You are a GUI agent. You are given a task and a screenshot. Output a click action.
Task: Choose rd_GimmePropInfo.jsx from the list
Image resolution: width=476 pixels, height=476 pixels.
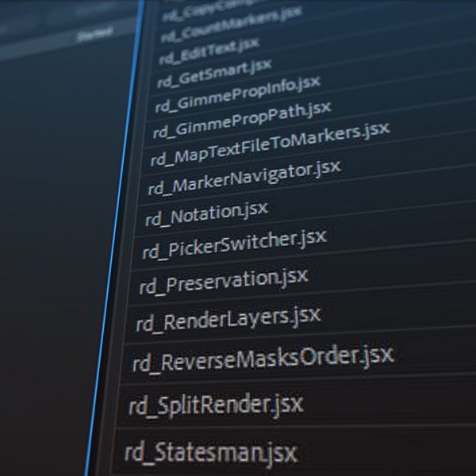pyautogui.click(x=237, y=94)
